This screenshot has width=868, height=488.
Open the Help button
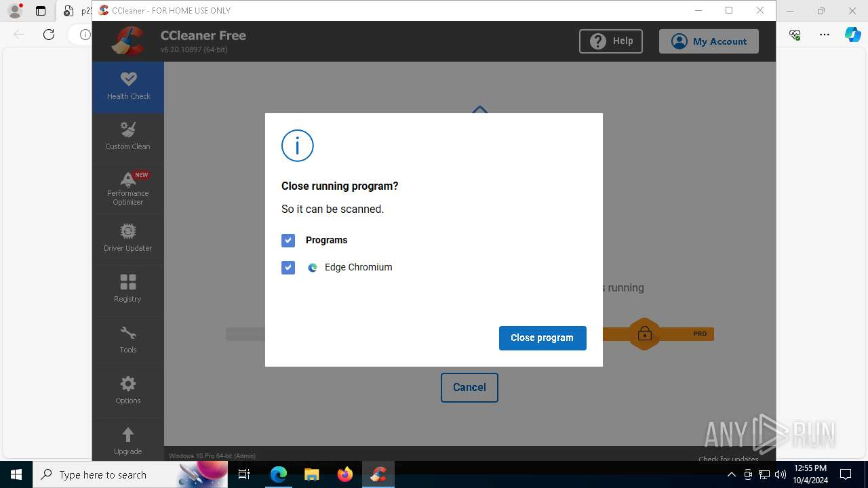tap(611, 41)
